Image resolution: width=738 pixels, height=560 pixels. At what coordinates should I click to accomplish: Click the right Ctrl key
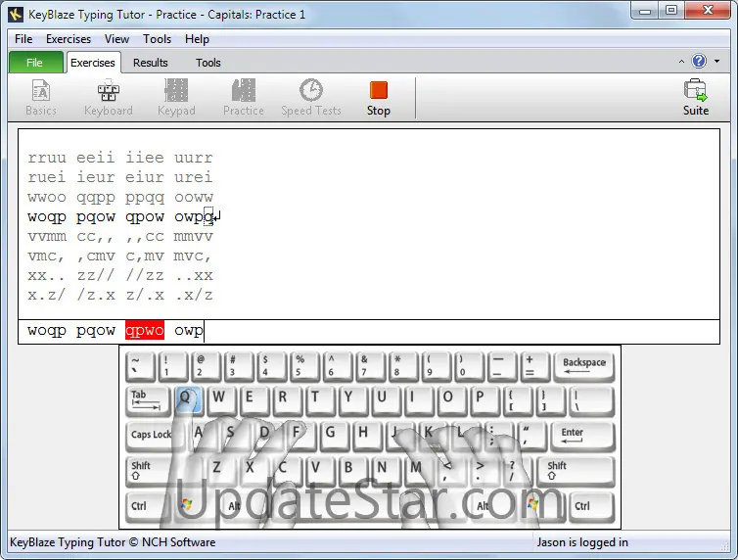point(591,506)
